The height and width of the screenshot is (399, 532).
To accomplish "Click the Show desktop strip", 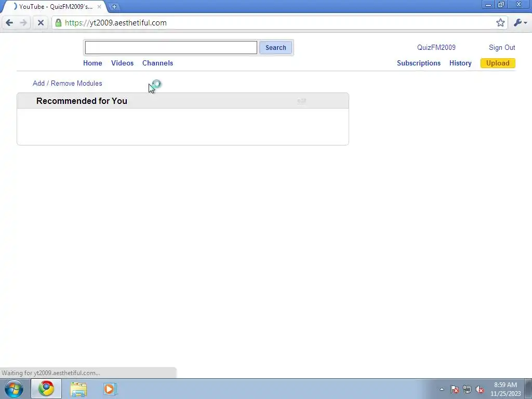I will pyautogui.click(x=528, y=389).
